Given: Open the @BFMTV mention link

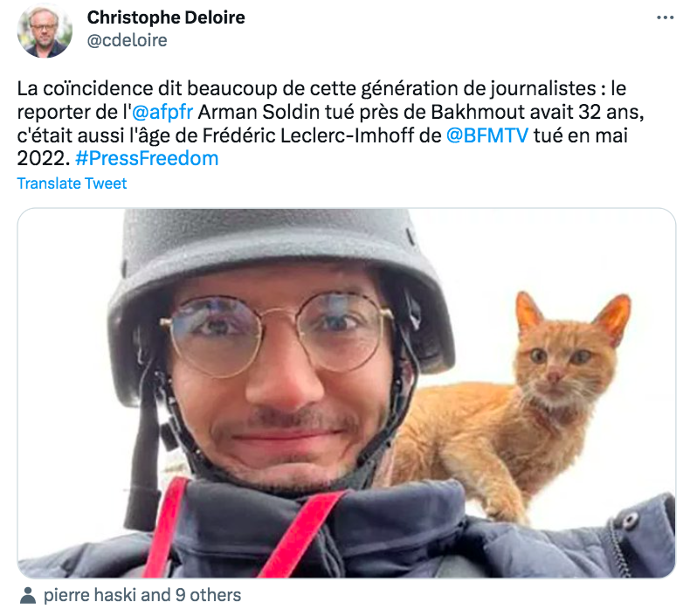Looking at the screenshot, I should [x=487, y=135].
